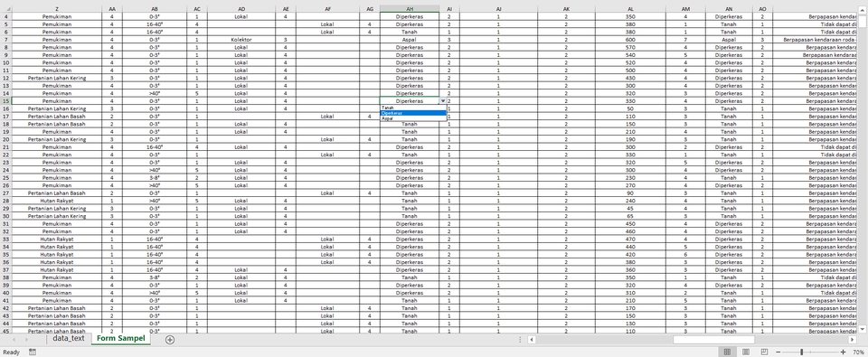Screen dimensions: 868x357
Task: Choose Aspal from the dropdown list
Action: [413, 118]
